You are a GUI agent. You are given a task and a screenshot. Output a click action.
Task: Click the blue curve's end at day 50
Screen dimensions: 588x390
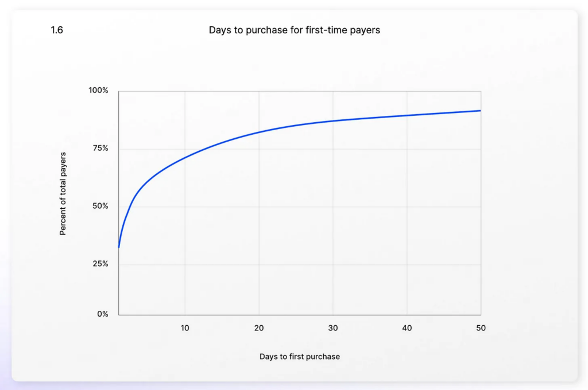[x=480, y=111]
